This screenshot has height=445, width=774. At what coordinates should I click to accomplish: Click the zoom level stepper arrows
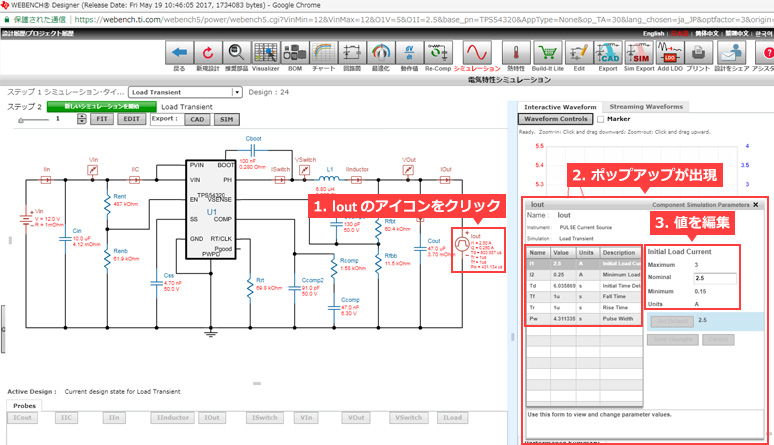[82, 119]
